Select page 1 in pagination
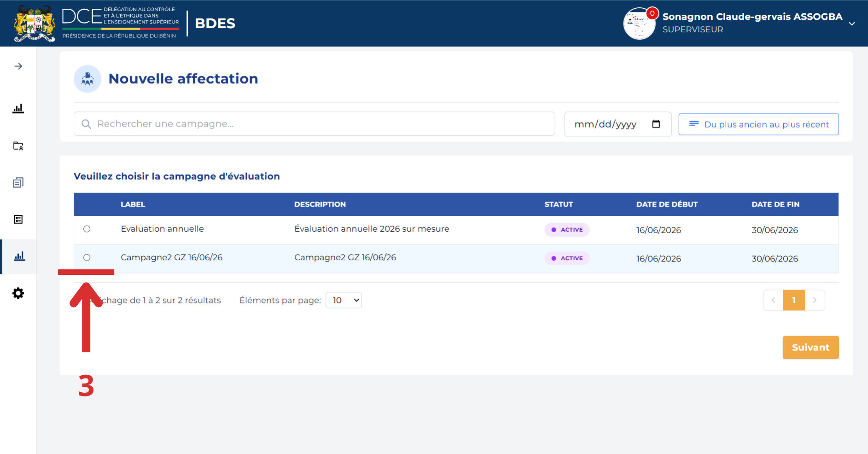The image size is (868, 454). (x=794, y=300)
